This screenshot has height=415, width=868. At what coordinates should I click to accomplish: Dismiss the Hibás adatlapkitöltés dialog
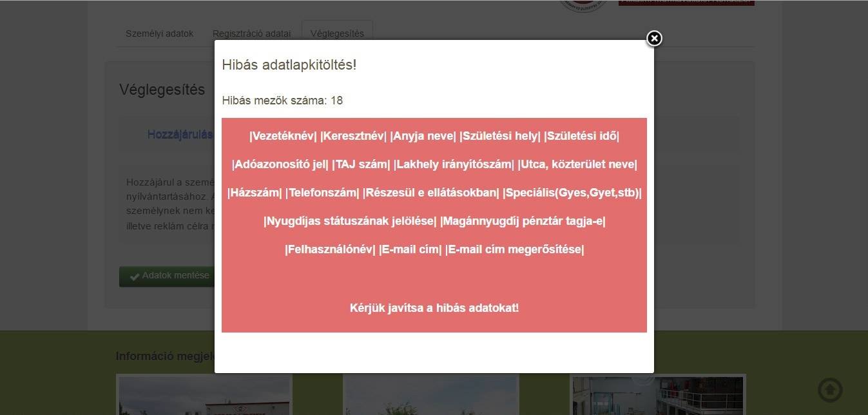coord(654,39)
